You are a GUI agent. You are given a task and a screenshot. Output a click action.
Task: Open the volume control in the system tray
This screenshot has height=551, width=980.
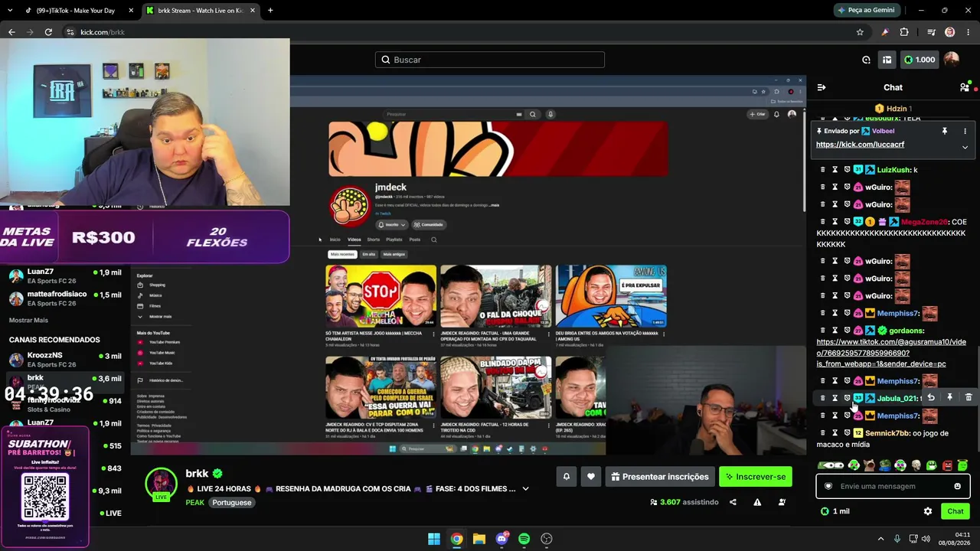pos(926,539)
